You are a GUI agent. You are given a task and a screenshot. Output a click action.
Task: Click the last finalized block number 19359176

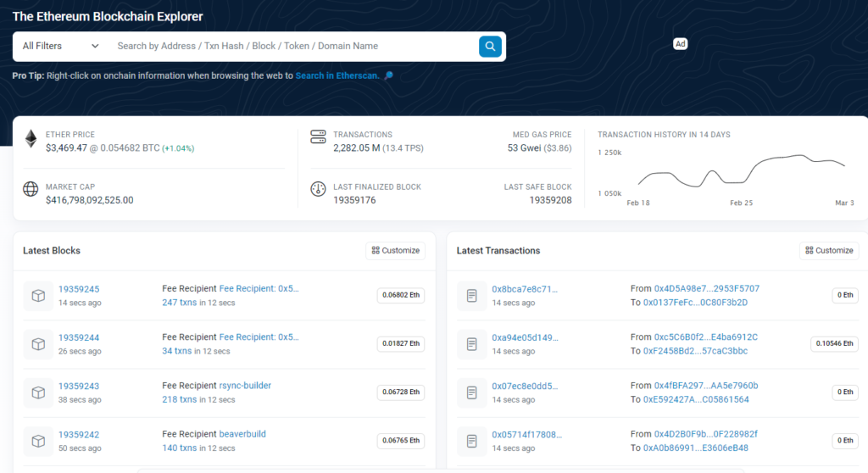tap(354, 200)
